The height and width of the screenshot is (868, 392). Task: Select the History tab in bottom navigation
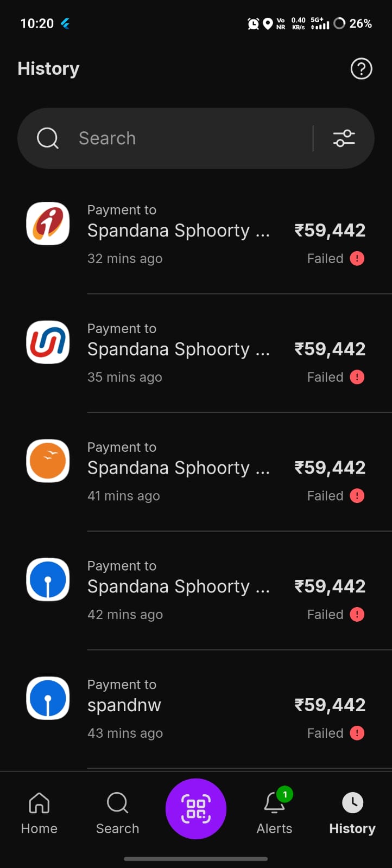(x=352, y=813)
